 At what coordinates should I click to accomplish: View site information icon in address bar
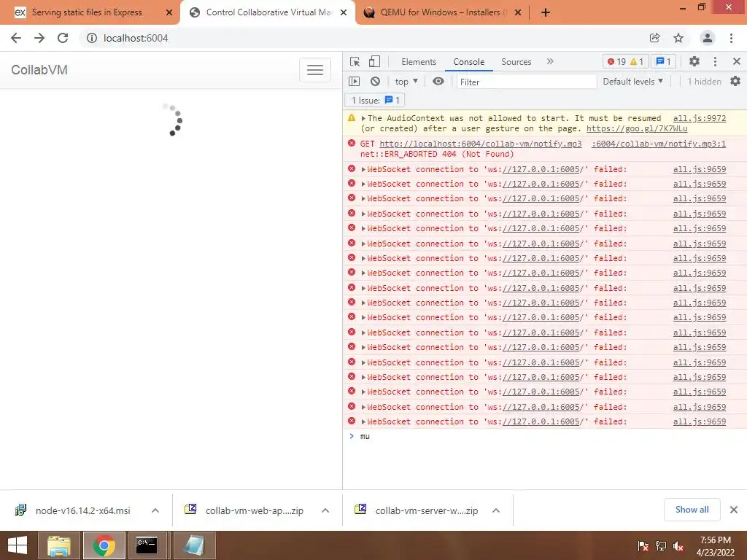pyautogui.click(x=92, y=38)
